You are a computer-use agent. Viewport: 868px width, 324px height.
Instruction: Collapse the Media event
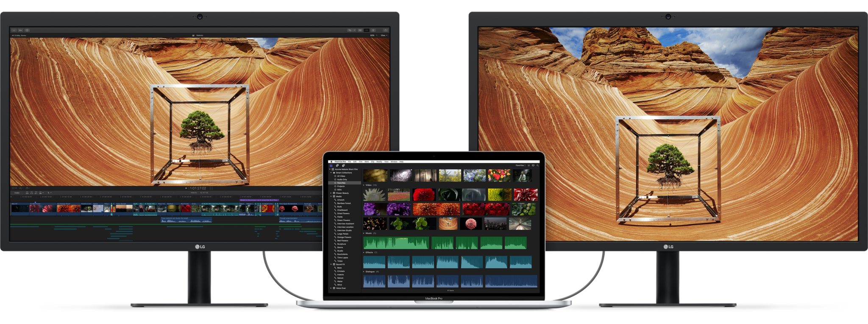(331, 196)
